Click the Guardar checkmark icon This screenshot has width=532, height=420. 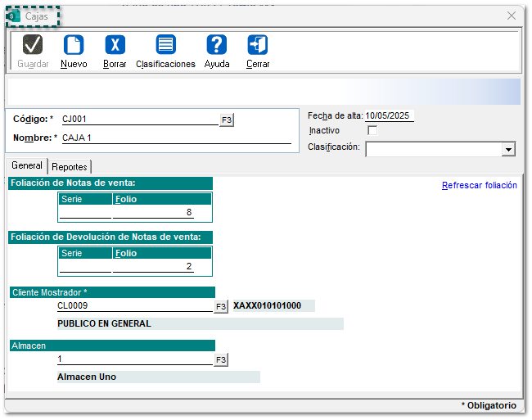(x=33, y=45)
